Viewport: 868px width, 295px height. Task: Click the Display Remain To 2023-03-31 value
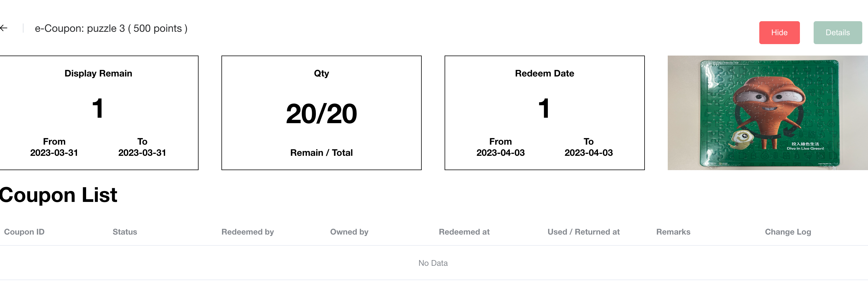click(142, 153)
